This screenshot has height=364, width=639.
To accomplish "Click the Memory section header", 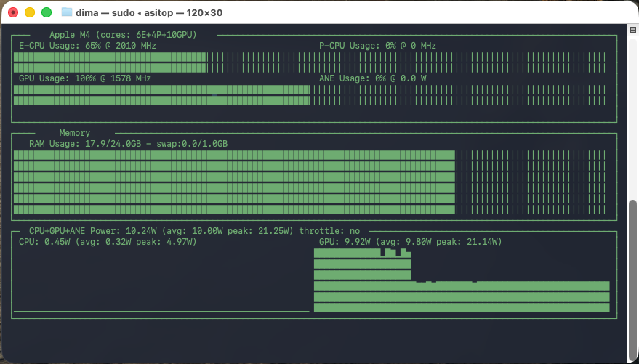I will coord(75,133).
